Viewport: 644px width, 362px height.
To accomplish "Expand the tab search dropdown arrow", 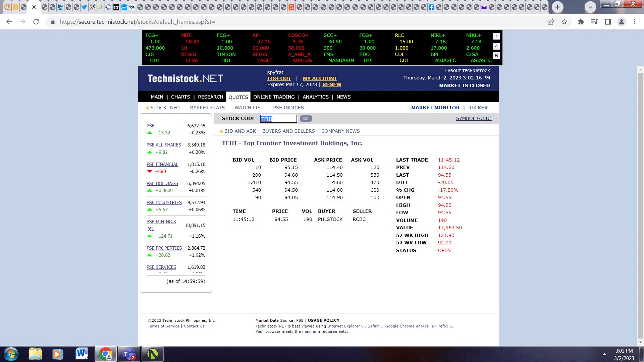I will click(x=590, y=7).
